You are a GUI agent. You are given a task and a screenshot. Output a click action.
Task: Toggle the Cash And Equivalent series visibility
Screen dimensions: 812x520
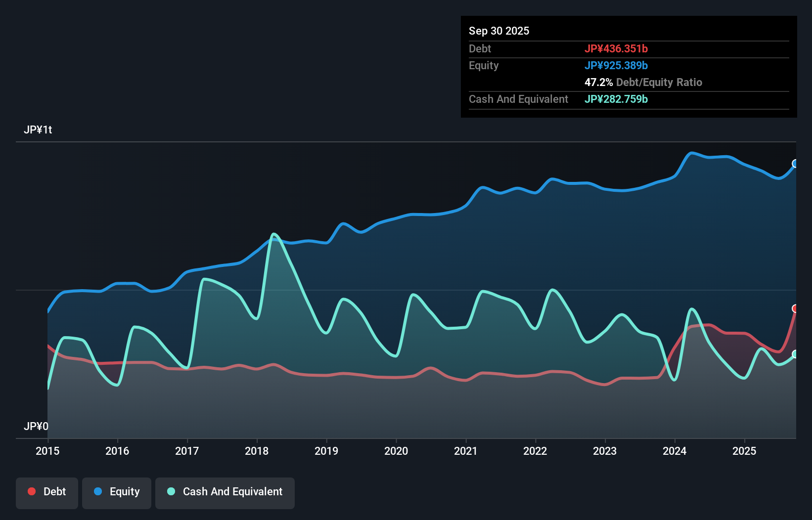click(225, 492)
